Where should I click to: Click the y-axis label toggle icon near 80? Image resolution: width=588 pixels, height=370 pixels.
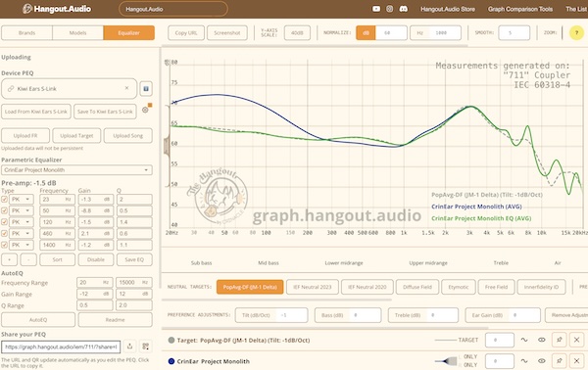point(168,63)
